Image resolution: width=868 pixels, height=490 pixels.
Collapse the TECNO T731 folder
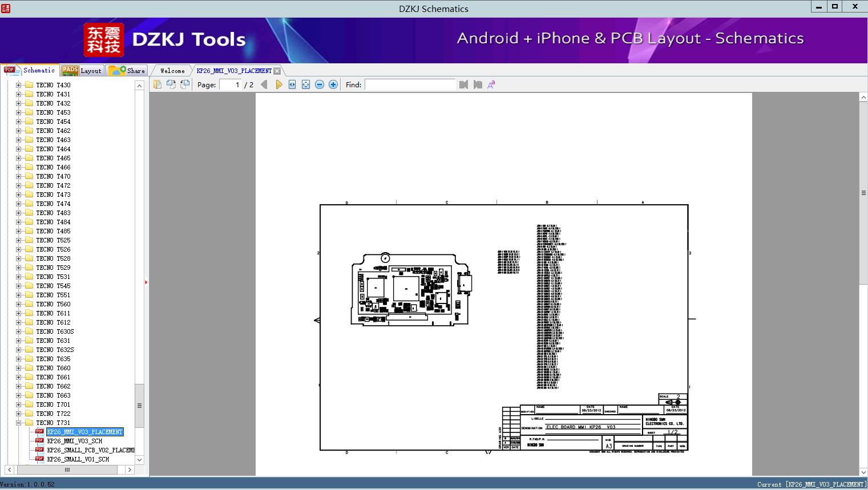pyautogui.click(x=18, y=423)
